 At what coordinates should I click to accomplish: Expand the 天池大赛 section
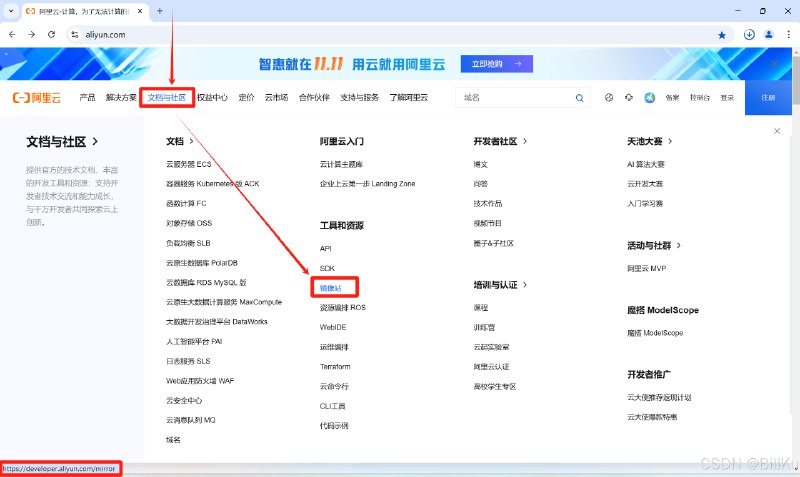[670, 141]
